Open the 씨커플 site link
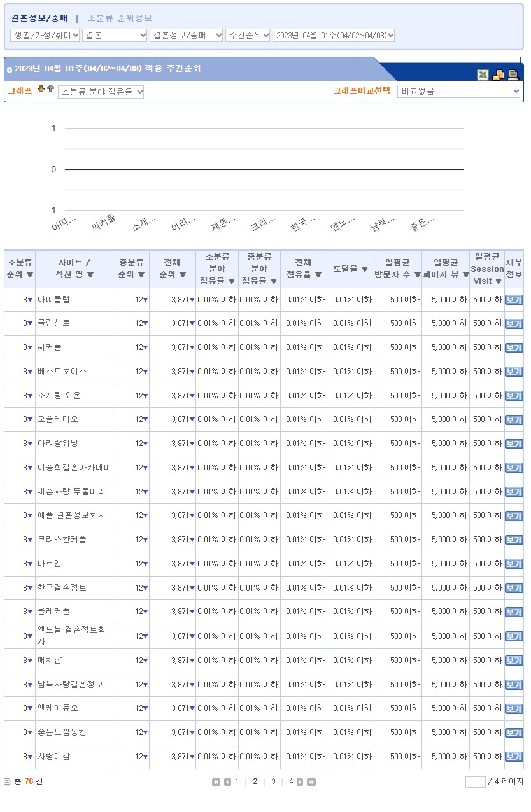 pyautogui.click(x=50, y=347)
